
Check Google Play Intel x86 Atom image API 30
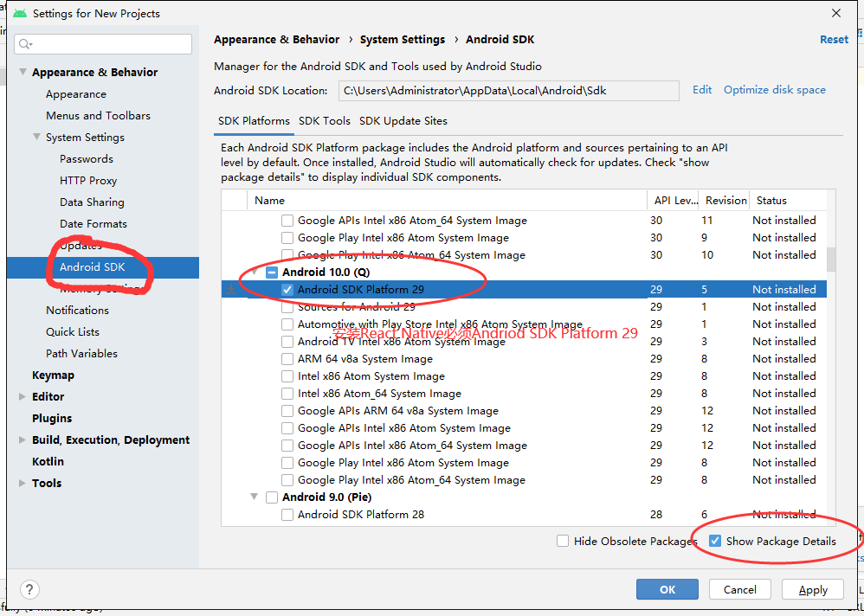click(x=287, y=238)
